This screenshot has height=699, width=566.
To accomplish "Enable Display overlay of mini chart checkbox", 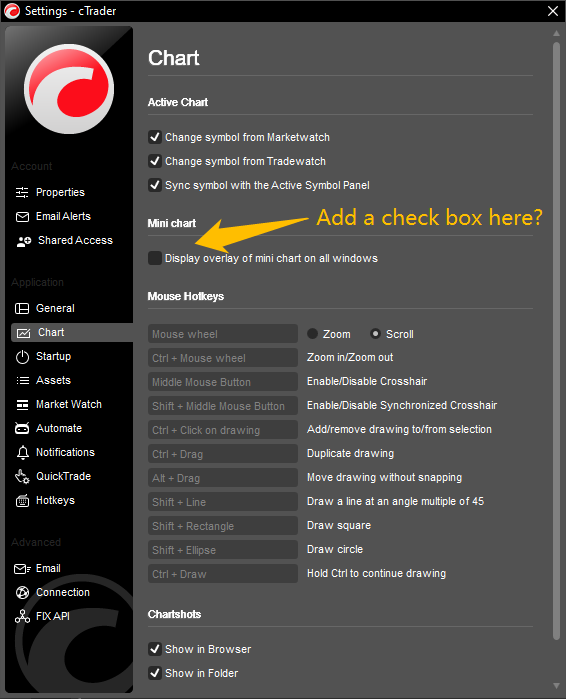I will coord(155,258).
